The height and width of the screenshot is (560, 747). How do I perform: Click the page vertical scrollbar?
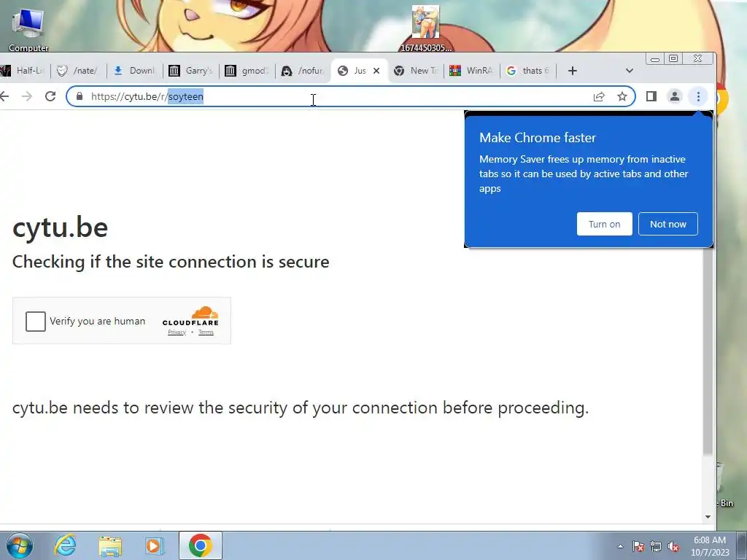click(x=708, y=350)
